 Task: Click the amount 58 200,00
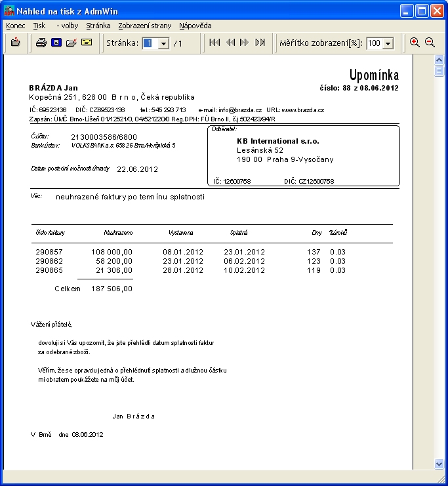[114, 261]
